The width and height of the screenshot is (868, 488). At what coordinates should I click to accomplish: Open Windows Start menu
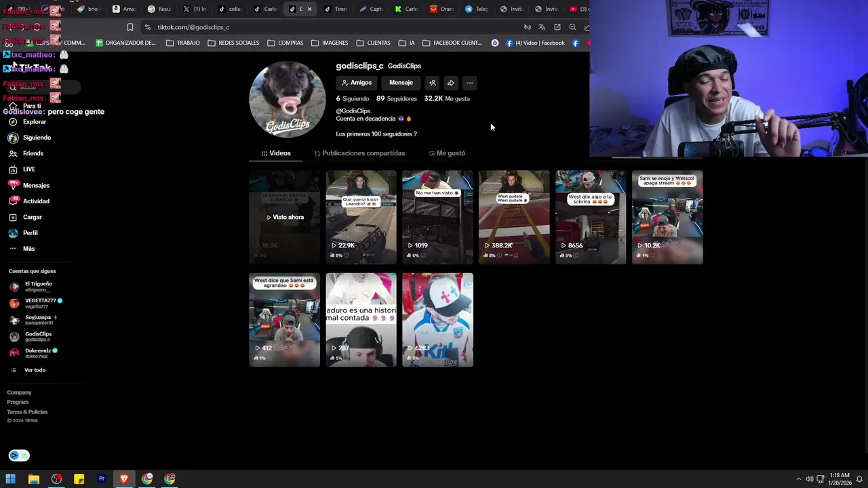11,479
